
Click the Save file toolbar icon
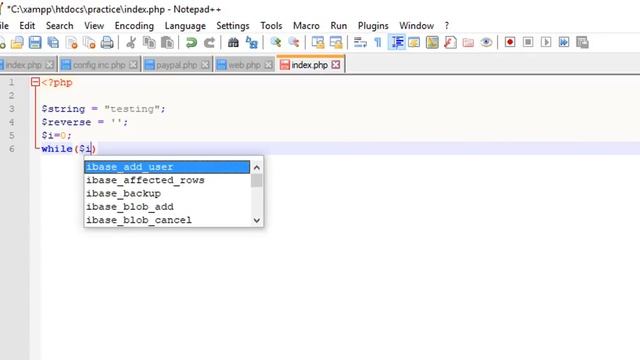coord(35,42)
